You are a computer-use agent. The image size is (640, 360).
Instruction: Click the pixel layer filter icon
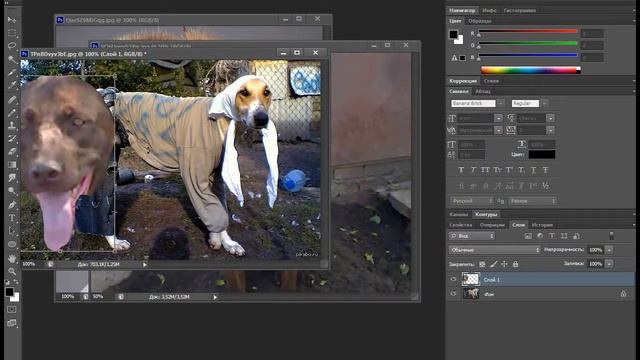point(528,236)
